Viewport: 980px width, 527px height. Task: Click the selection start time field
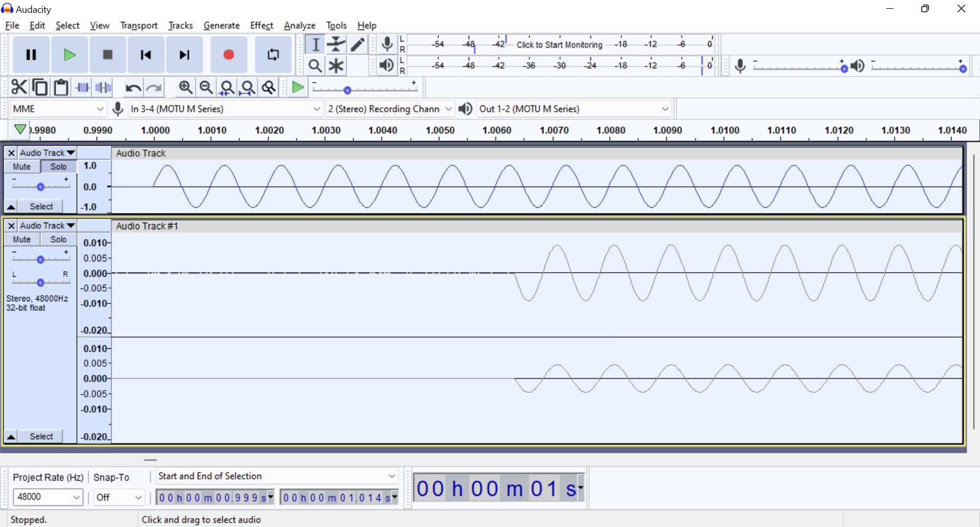point(215,497)
